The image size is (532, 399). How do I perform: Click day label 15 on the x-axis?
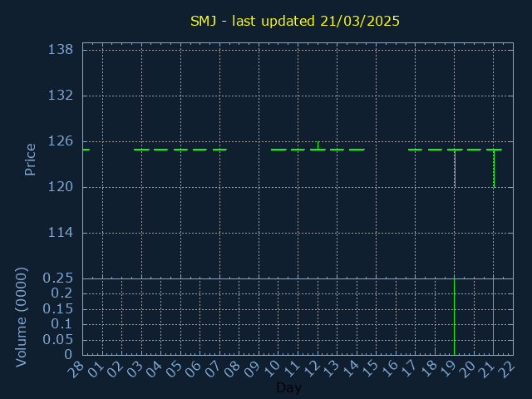(369, 368)
